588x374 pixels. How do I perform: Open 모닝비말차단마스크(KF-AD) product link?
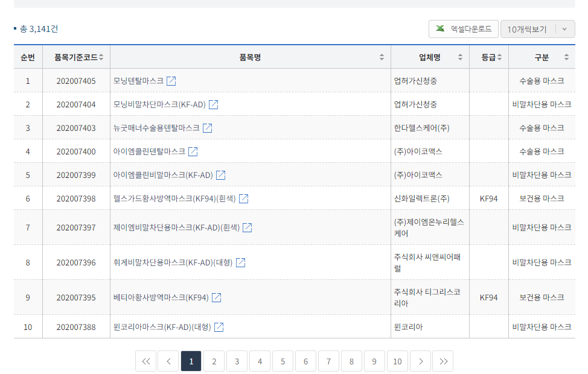159,104
